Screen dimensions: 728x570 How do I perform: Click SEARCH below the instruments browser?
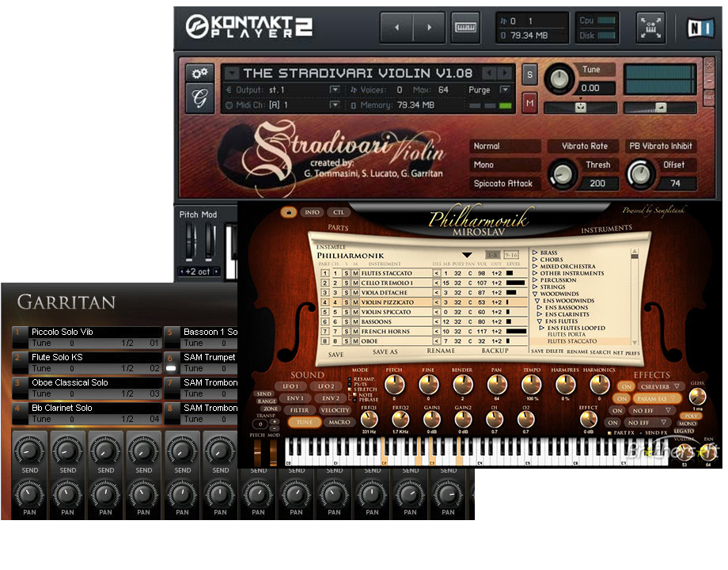click(600, 352)
